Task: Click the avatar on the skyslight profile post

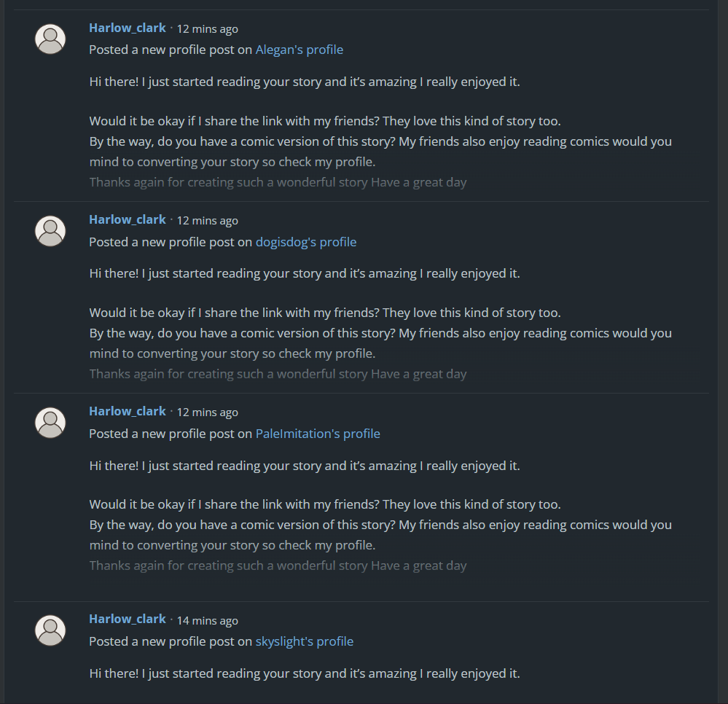Action: click(x=50, y=630)
